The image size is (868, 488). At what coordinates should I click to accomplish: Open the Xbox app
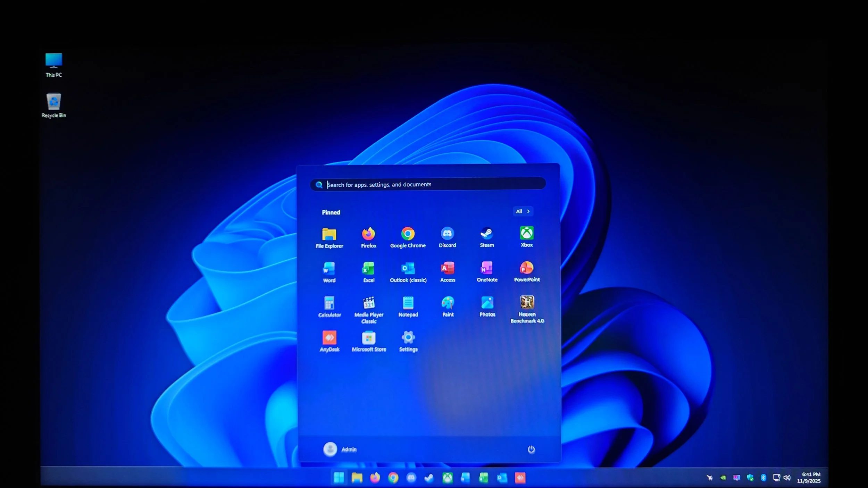point(526,237)
